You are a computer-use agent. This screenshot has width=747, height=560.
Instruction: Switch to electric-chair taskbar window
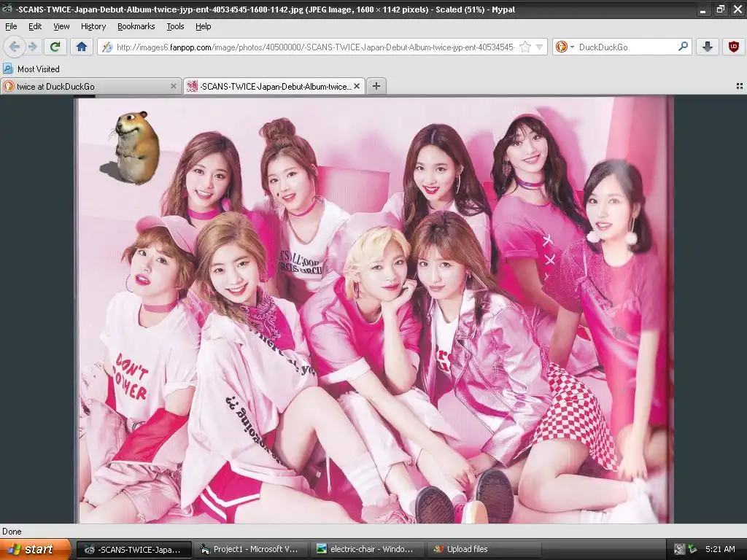point(366,550)
